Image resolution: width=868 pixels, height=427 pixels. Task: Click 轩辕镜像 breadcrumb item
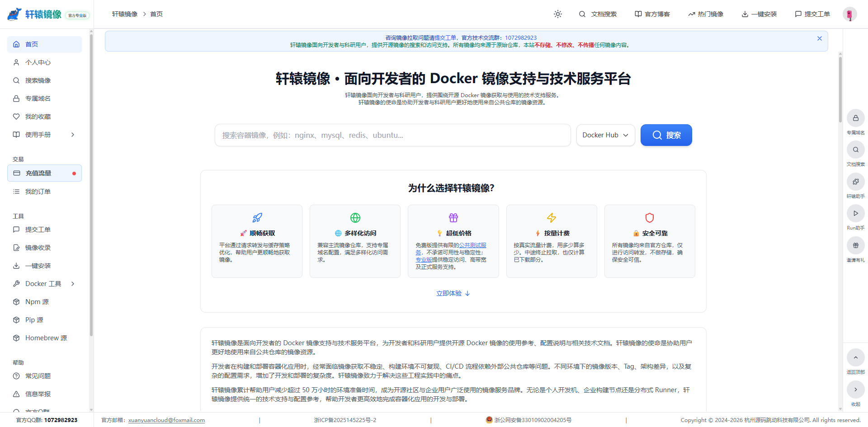[x=125, y=14]
